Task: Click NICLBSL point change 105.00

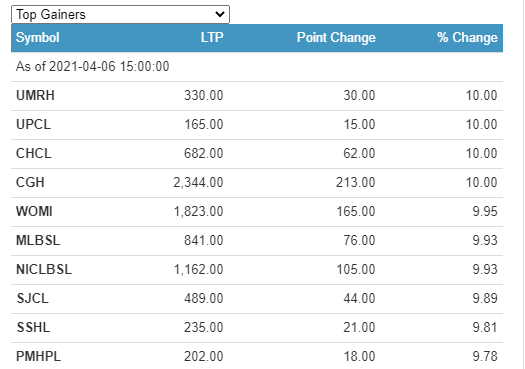Action: pos(356,270)
